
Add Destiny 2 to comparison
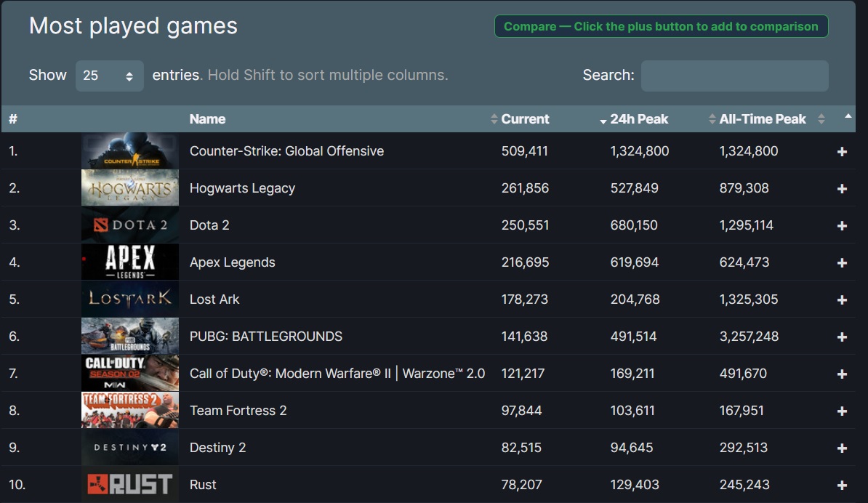click(842, 448)
